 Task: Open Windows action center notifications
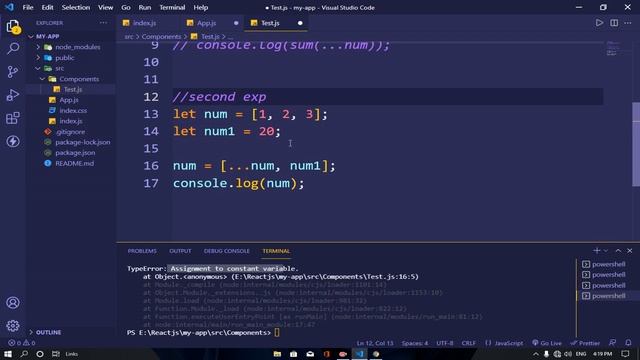click(x=625, y=354)
